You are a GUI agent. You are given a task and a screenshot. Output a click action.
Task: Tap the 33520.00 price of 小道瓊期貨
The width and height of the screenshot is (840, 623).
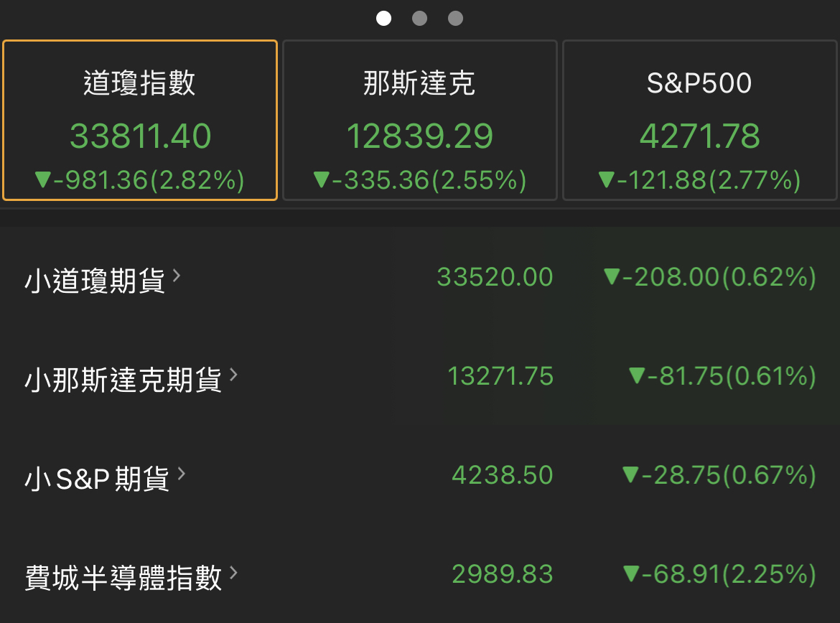(495, 277)
